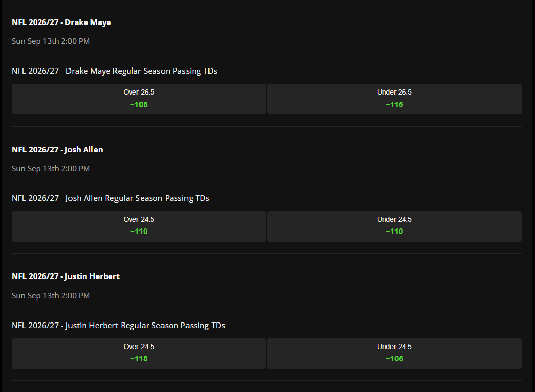535x392 pixels.
Task: Click the Drake Maye Regular Season Passing TDs title
Action: point(114,71)
